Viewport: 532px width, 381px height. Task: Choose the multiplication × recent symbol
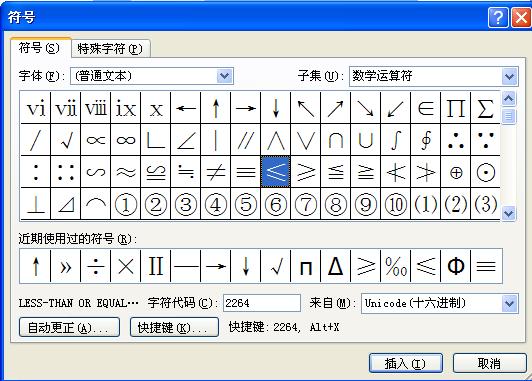pyautogui.click(x=126, y=266)
